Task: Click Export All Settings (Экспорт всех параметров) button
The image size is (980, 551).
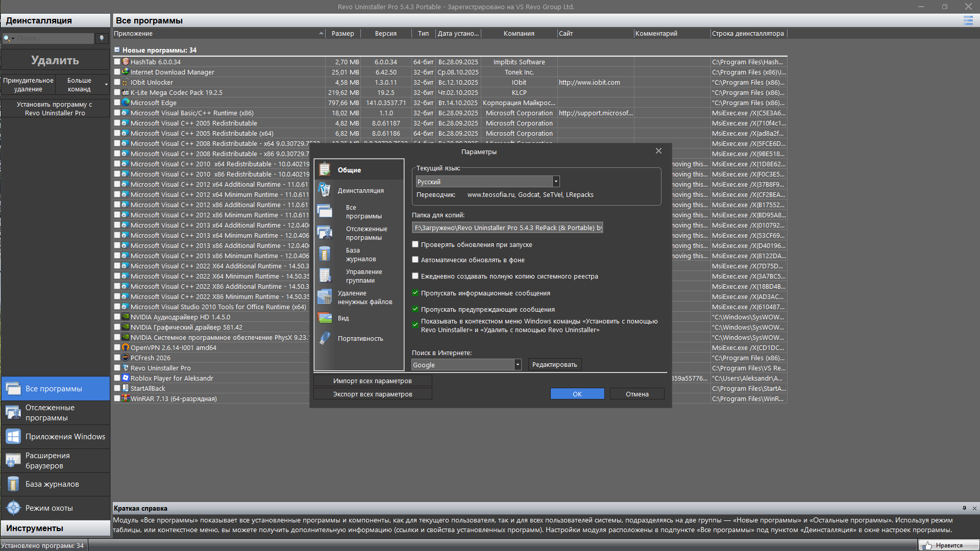Action: [373, 394]
